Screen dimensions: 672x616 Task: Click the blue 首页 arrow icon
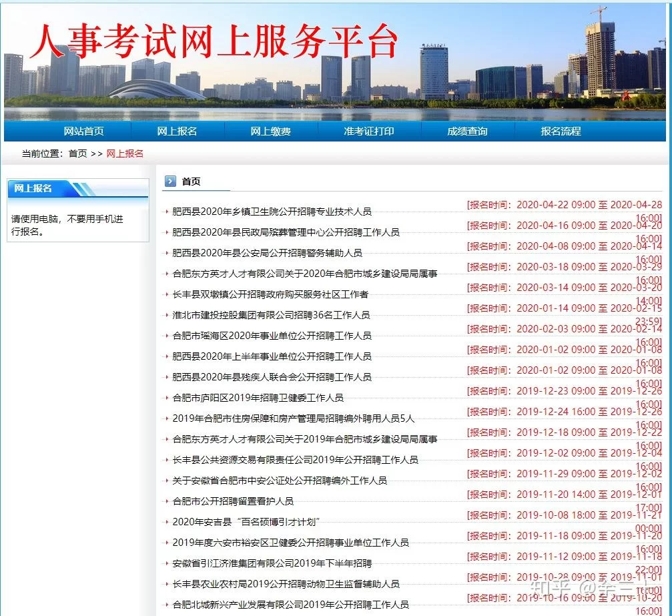tap(172, 181)
